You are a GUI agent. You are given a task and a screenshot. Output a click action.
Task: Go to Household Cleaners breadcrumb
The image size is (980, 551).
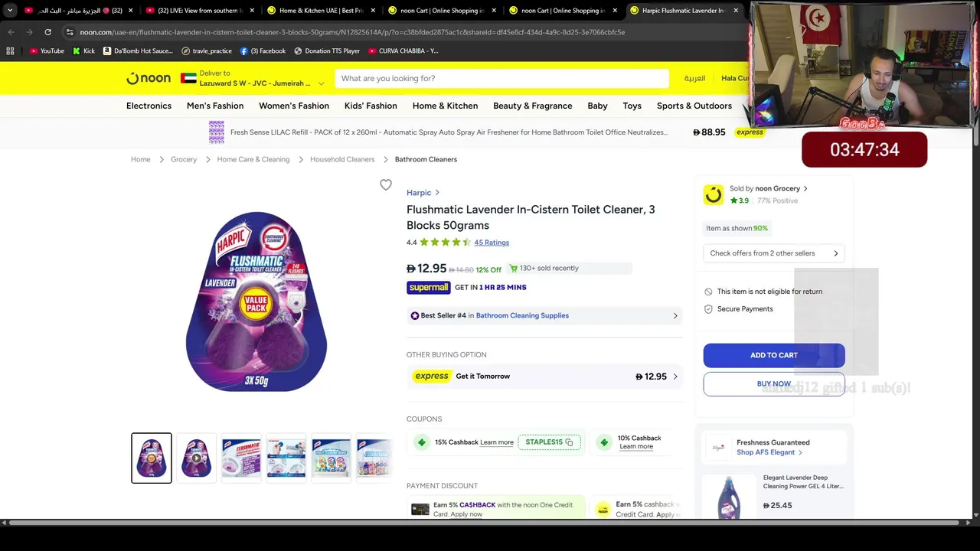(342, 159)
